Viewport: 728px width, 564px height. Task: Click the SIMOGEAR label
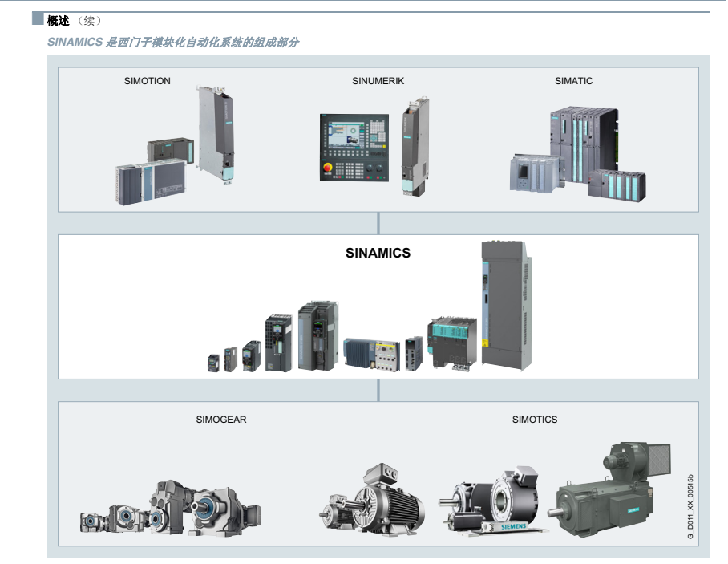220,420
